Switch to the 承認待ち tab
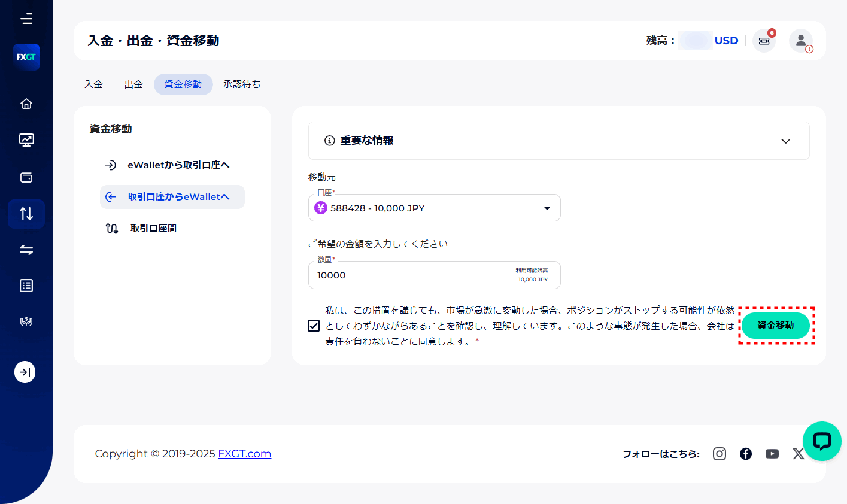The width and height of the screenshot is (847, 504). point(242,84)
